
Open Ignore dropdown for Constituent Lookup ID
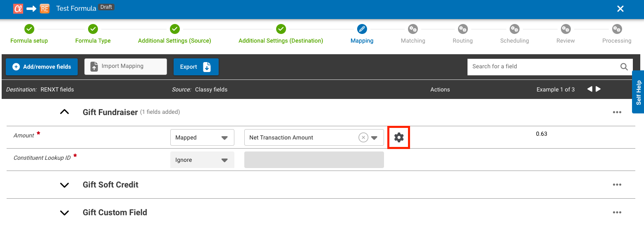(x=202, y=160)
